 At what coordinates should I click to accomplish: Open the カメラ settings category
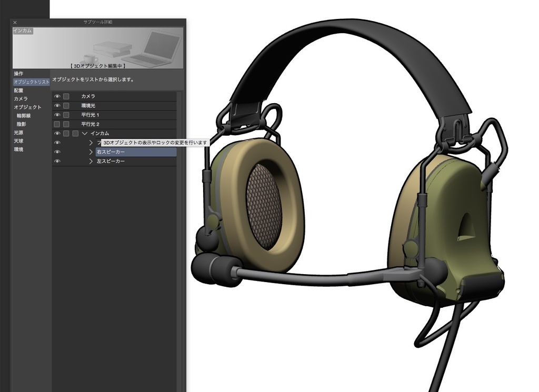tap(21, 98)
